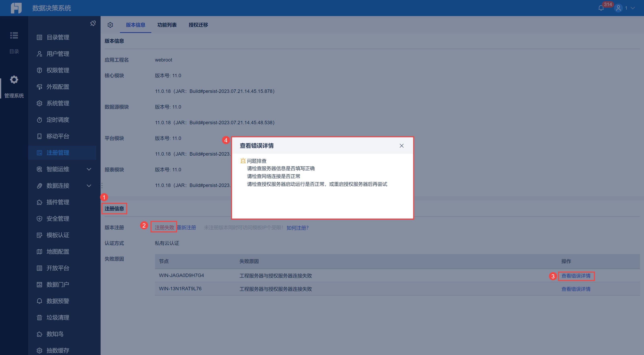
Task: Click the 地图配置 map icon
Action: coord(39,252)
